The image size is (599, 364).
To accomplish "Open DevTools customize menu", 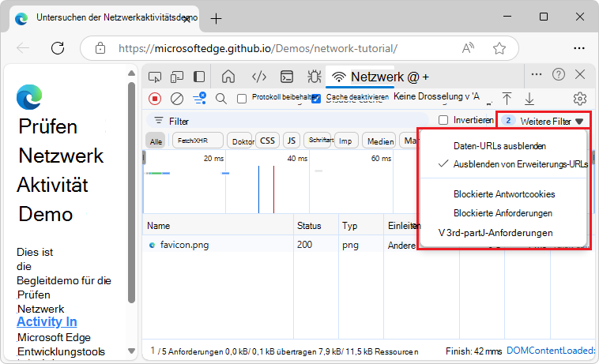I will pyautogui.click(x=537, y=74).
